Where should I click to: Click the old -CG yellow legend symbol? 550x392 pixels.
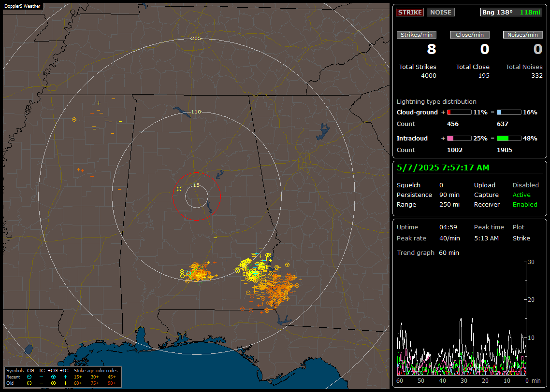tap(29, 383)
